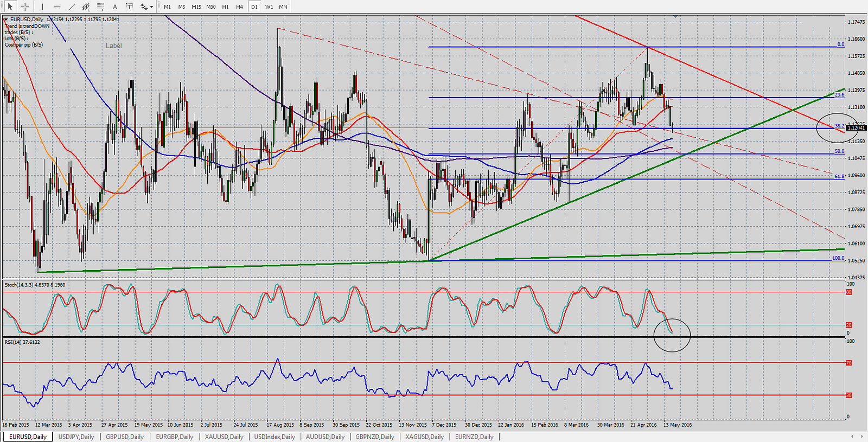This screenshot has width=868, height=442.
Task: Click the '17 Aug 2015' date on time axis
Action: [280, 425]
